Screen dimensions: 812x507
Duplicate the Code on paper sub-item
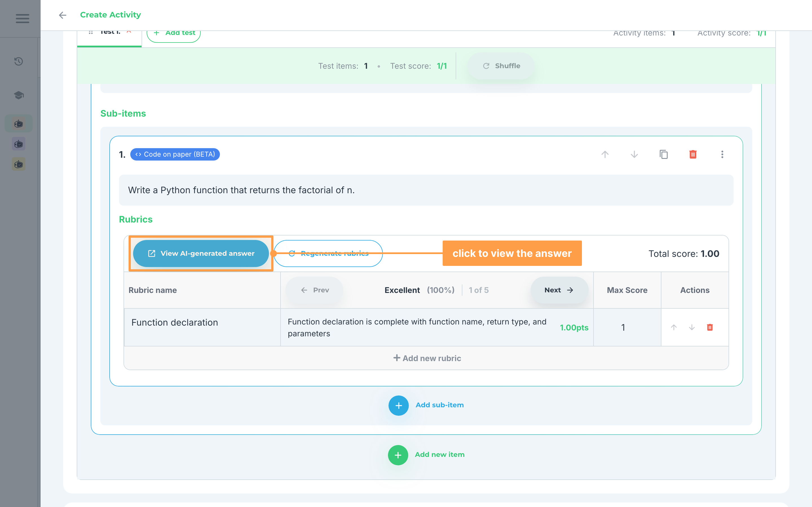pyautogui.click(x=663, y=154)
